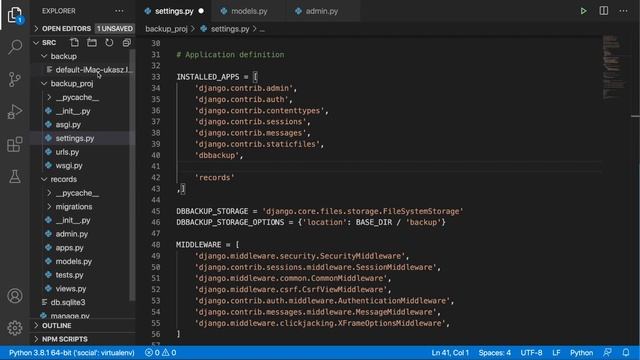Click the 1 UNSAVED badge
Viewport: 640px width, 360px height.
(115, 29)
